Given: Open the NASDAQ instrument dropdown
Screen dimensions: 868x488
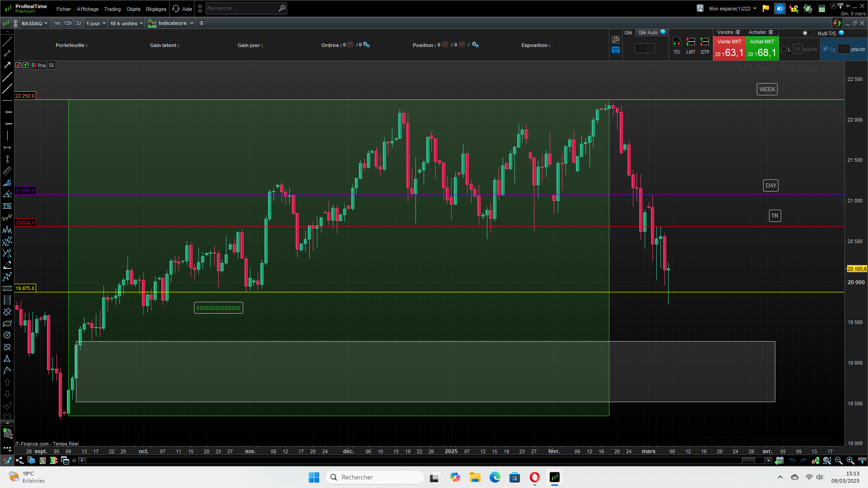Looking at the screenshot, I should pos(34,23).
